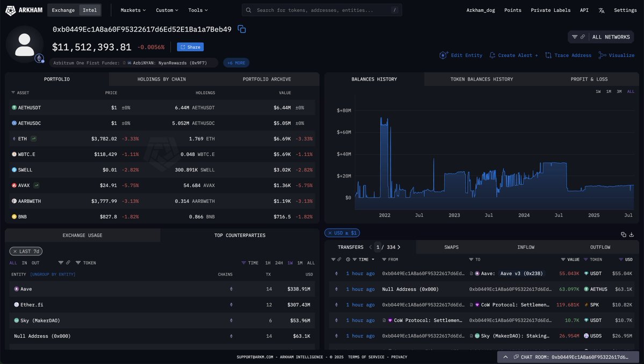The image size is (644, 364).
Task: Sort transfers by the TIME column header
Action: pos(364,259)
